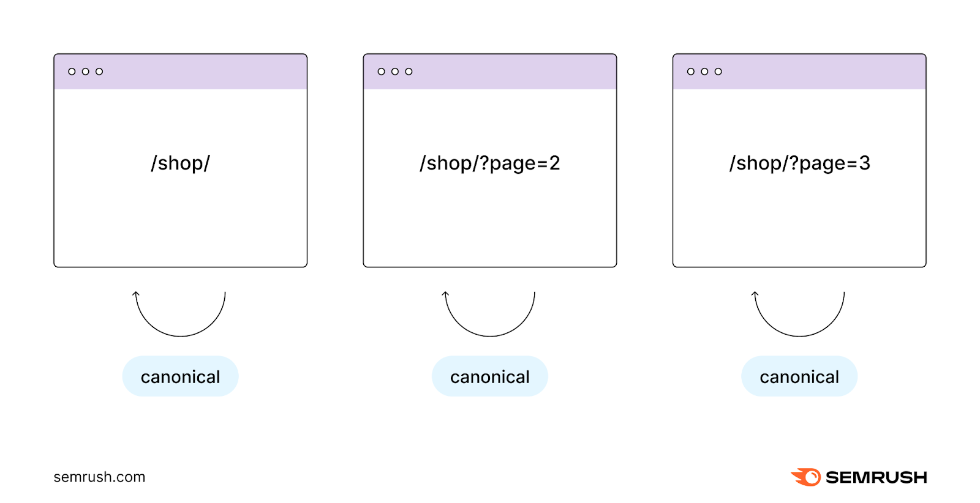Viewport: 980px width, 503px height.
Task: Click the first dot in the /shop/ window's title bar
Action: (72, 72)
